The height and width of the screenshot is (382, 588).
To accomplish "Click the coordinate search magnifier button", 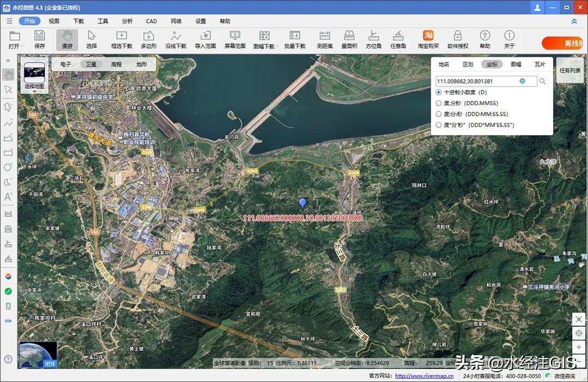I will pyautogui.click(x=542, y=81).
